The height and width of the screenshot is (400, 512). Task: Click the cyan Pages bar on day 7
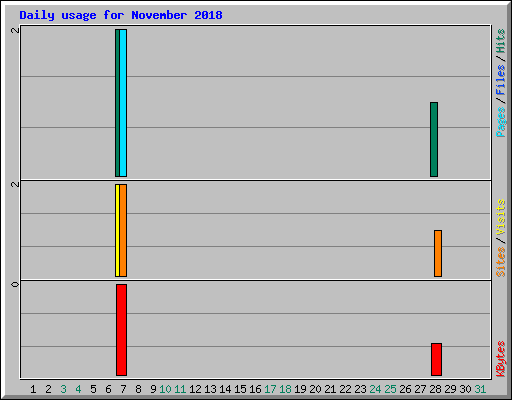pos(123,103)
